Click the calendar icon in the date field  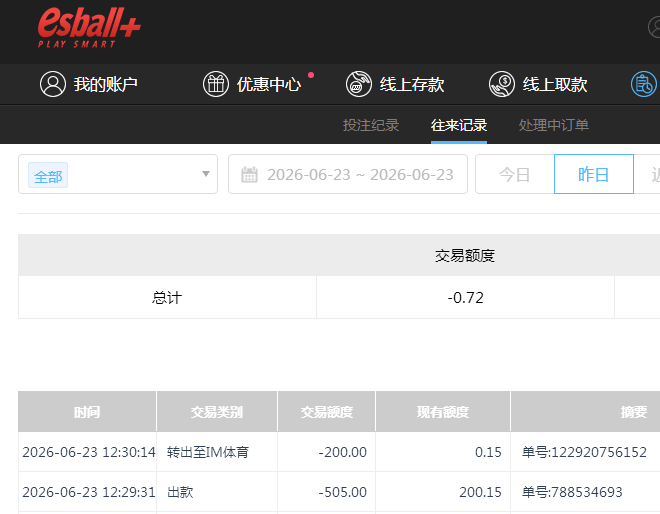(x=249, y=175)
